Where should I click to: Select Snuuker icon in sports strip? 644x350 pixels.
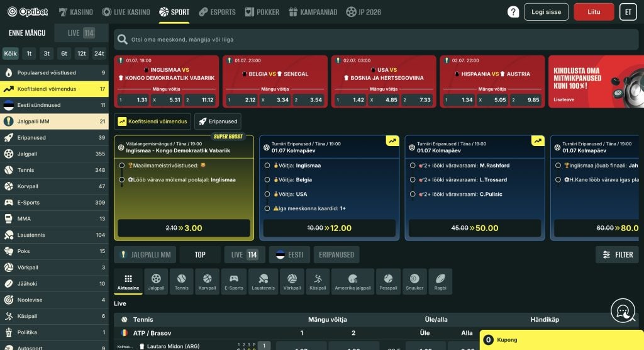(414, 282)
